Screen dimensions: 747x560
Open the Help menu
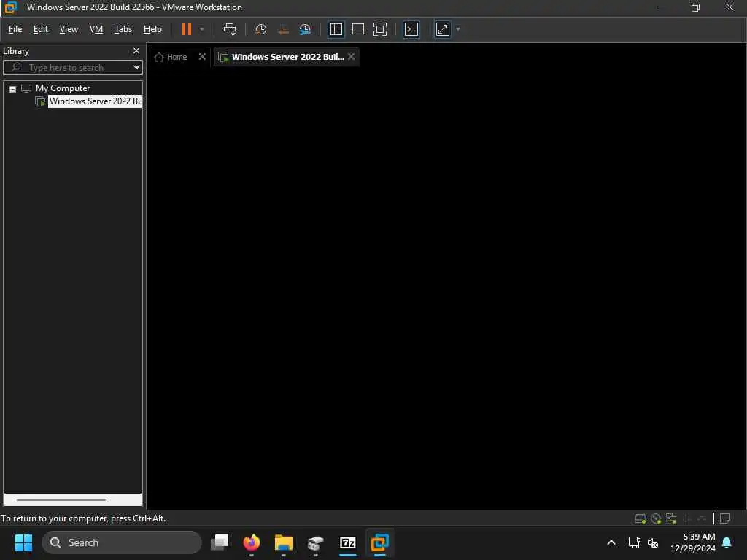pos(152,29)
